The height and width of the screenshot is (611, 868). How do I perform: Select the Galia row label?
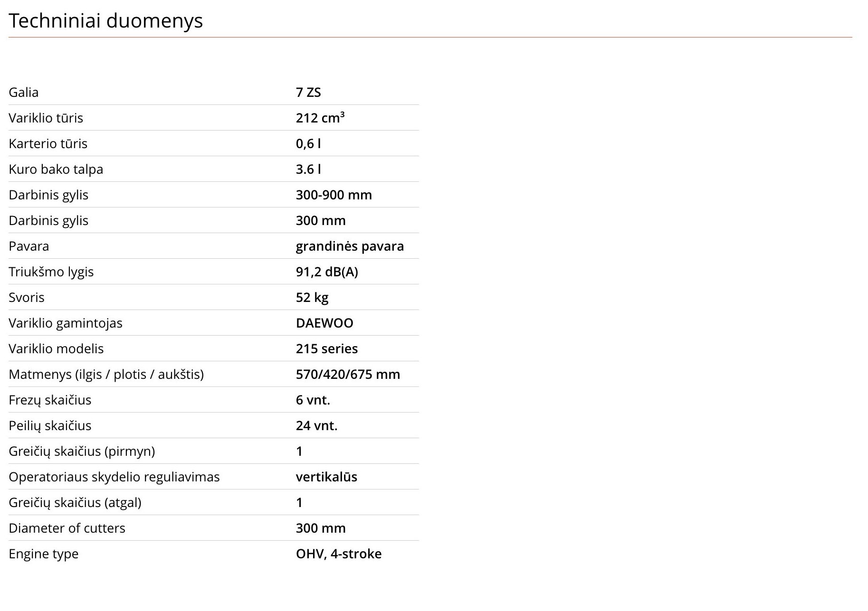(x=23, y=92)
